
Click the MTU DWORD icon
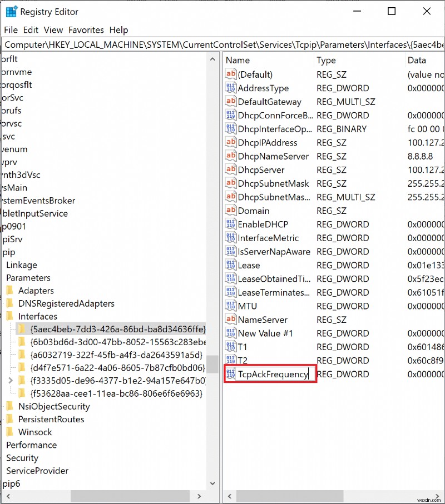click(231, 306)
